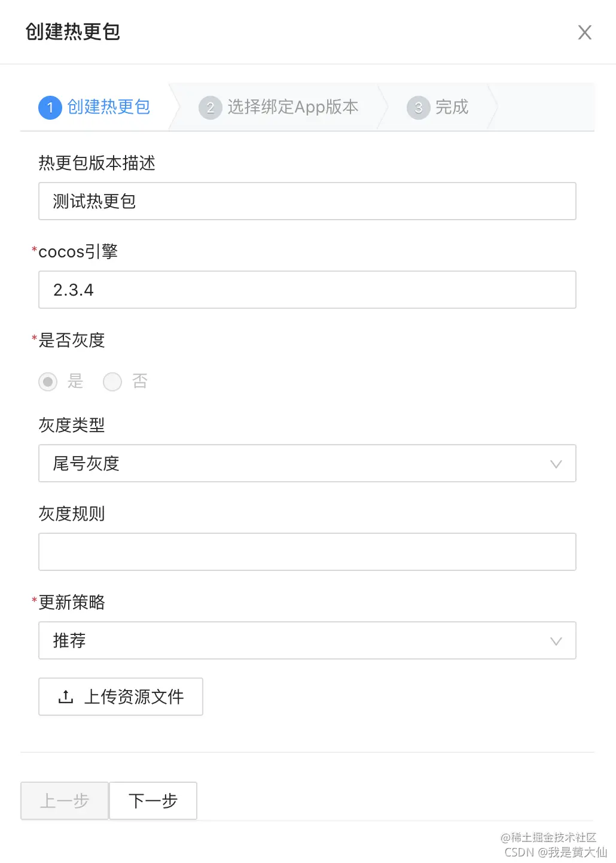Click the 上传资源文件 button
This screenshot has height=863, width=616.
tap(120, 697)
